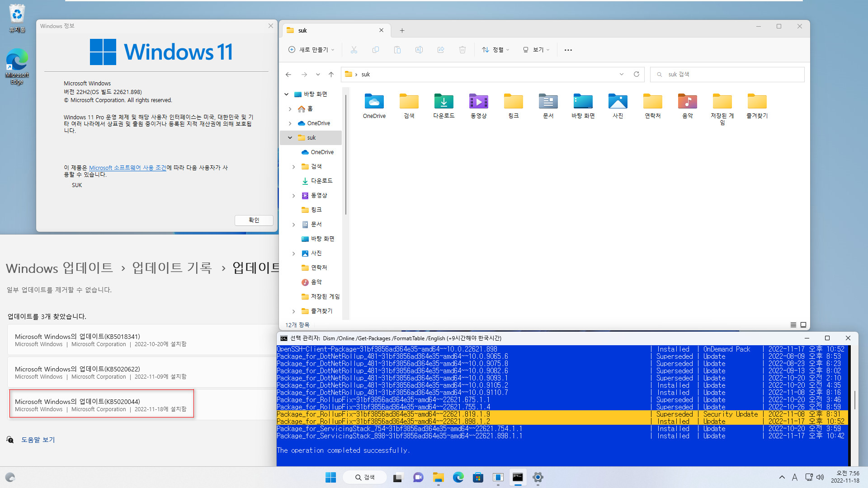Viewport: 868px width, 488px height.
Task: Switch to large icons view in Explorer status bar
Action: click(803, 325)
